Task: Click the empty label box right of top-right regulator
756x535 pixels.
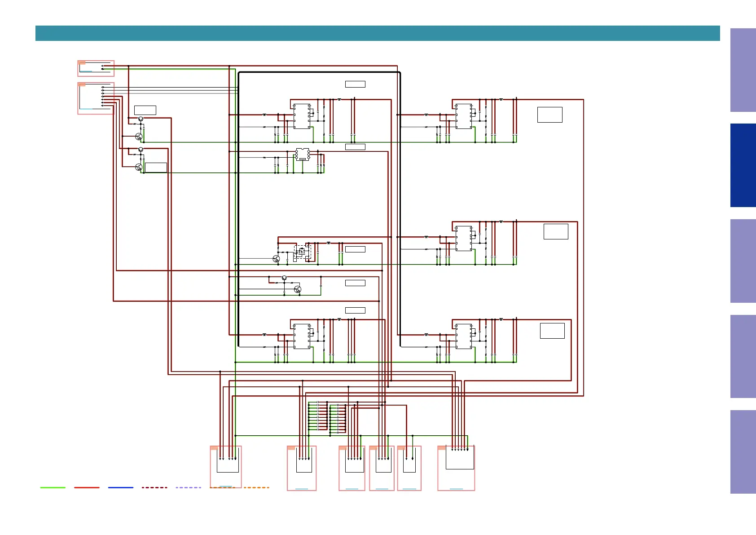Action: [550, 115]
